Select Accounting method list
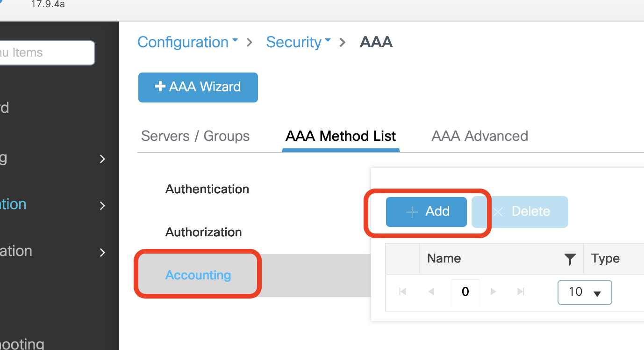This screenshot has width=644, height=350. coord(198,275)
